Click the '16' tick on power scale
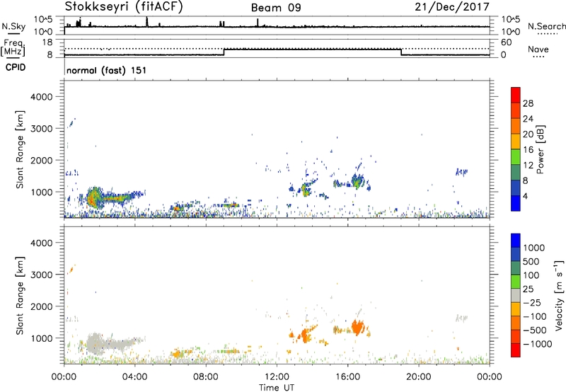 (x=528, y=150)
